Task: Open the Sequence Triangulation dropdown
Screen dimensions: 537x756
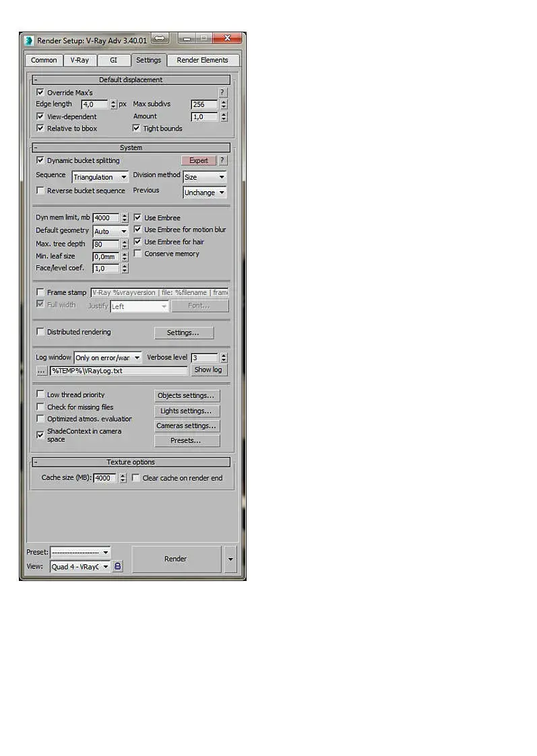Action: point(100,177)
